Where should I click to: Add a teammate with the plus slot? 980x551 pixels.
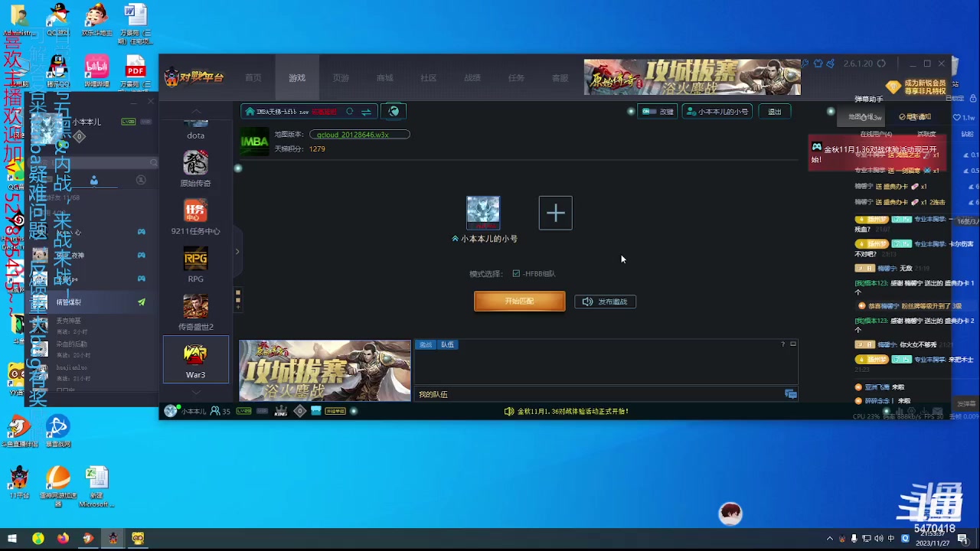click(x=556, y=213)
